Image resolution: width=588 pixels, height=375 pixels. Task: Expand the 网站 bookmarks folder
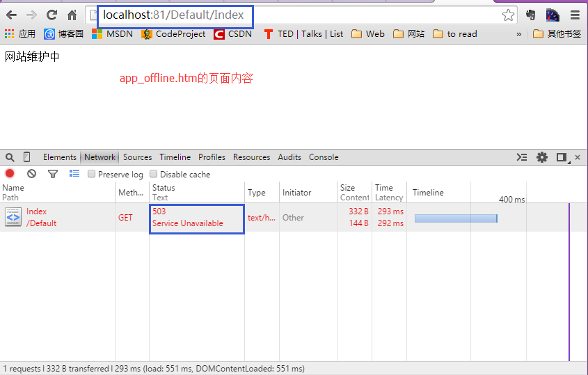pos(408,34)
